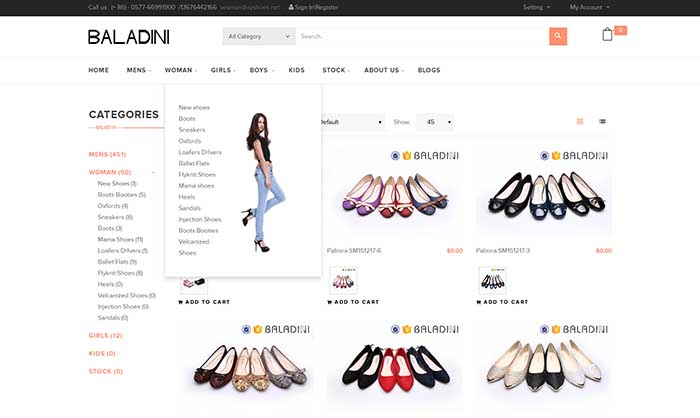
Task: Open product Palinira SM151217-3 title
Action: (503, 251)
